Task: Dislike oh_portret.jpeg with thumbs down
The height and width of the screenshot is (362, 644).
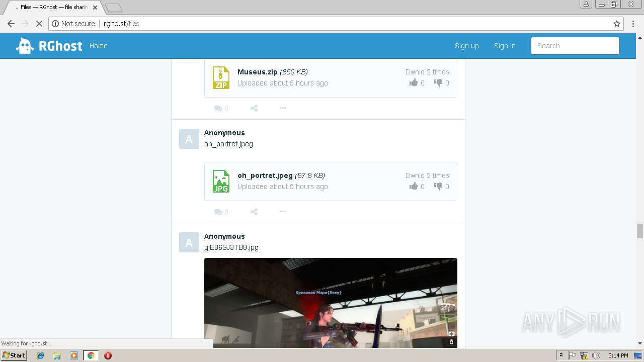Action: (438, 187)
